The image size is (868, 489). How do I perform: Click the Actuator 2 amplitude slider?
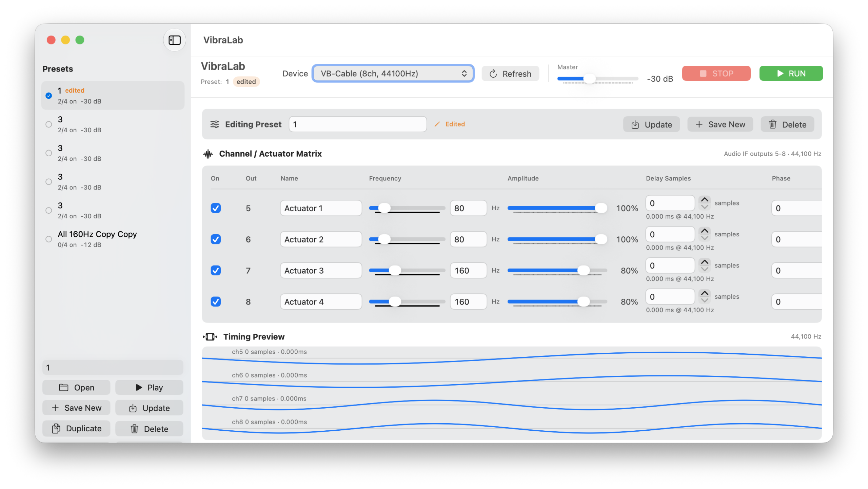(557, 239)
